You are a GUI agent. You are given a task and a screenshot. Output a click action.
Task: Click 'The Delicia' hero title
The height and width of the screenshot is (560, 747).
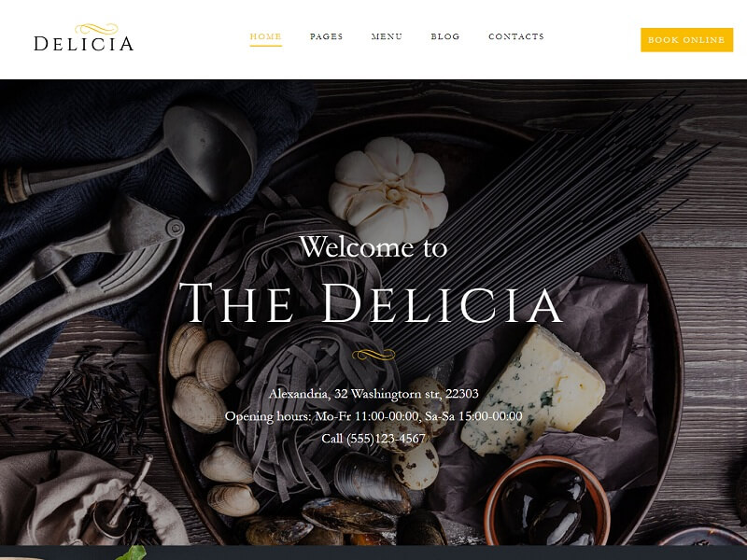coord(371,303)
